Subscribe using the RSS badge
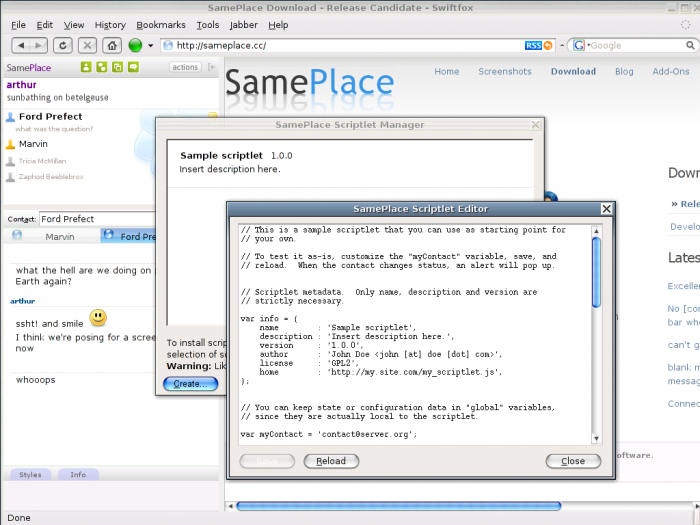 pyautogui.click(x=533, y=46)
